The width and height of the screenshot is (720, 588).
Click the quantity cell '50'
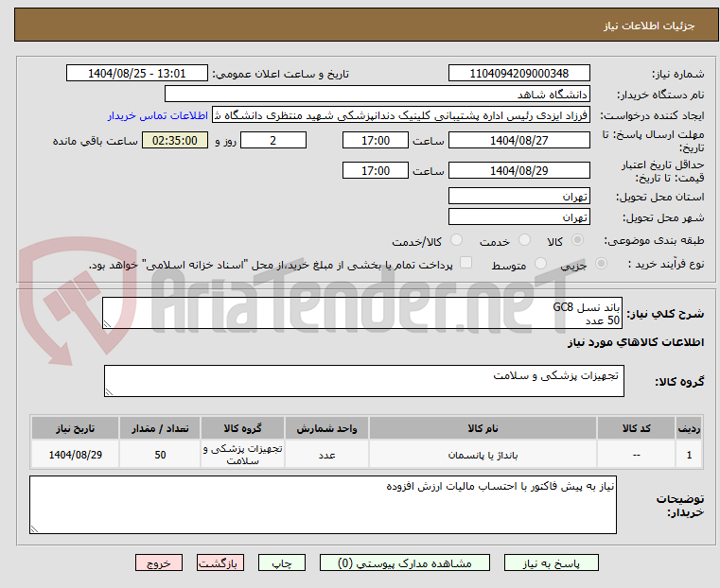click(x=160, y=455)
